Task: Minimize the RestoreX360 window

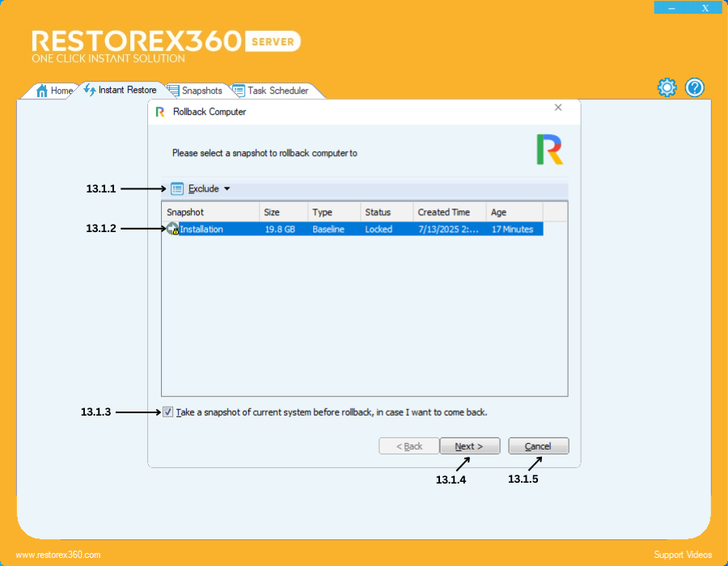Action: click(671, 8)
